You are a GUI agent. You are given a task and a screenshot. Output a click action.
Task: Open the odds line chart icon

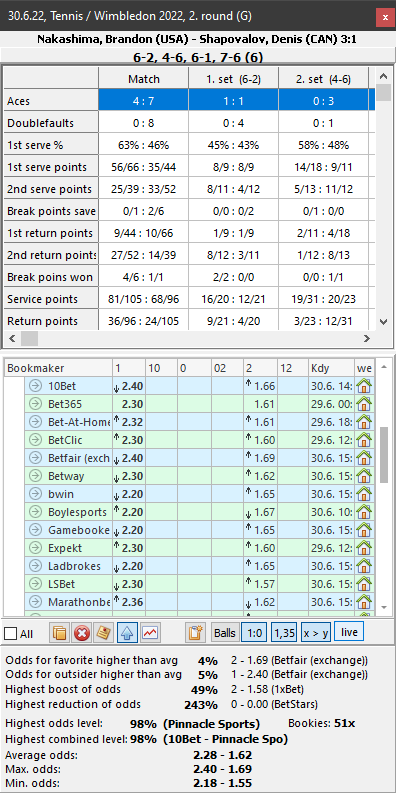[x=150, y=633]
